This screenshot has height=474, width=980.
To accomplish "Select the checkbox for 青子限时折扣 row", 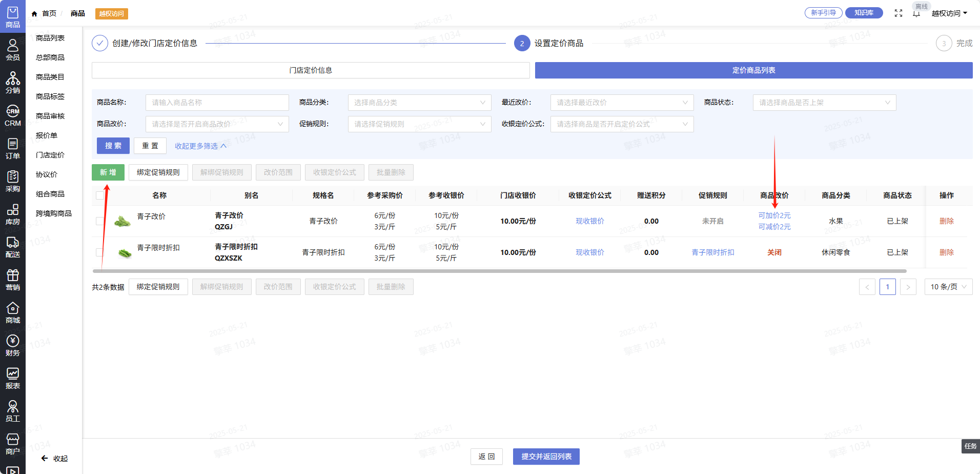I will point(100,252).
